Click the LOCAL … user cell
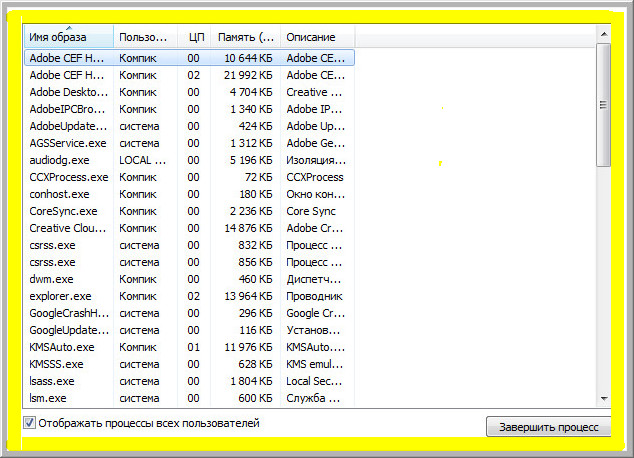This screenshot has width=634, height=458. [x=142, y=160]
